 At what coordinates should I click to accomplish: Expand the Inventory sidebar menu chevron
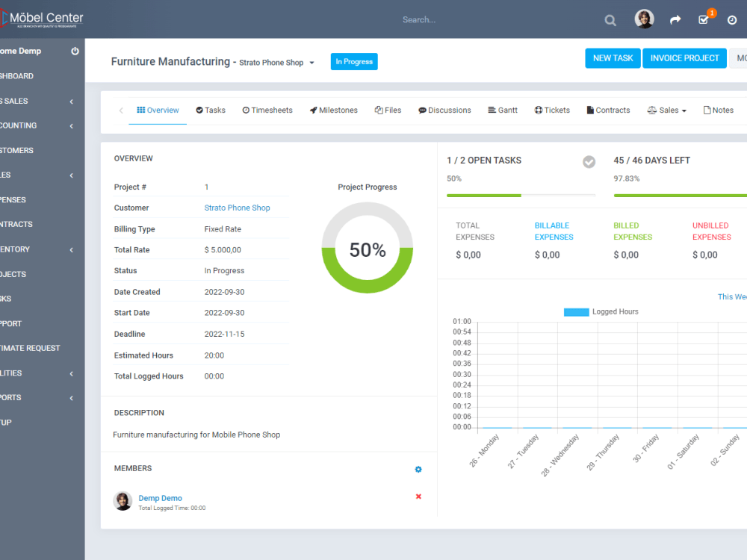[72, 249]
